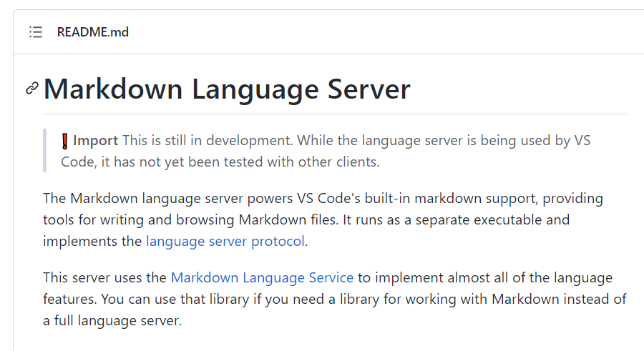Click the README.md file name

click(x=93, y=32)
